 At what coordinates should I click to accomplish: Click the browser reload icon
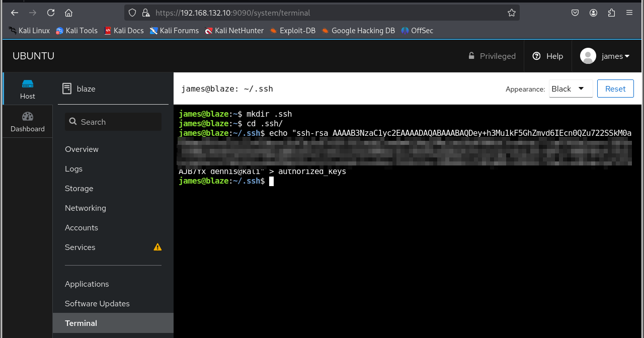pos(51,13)
